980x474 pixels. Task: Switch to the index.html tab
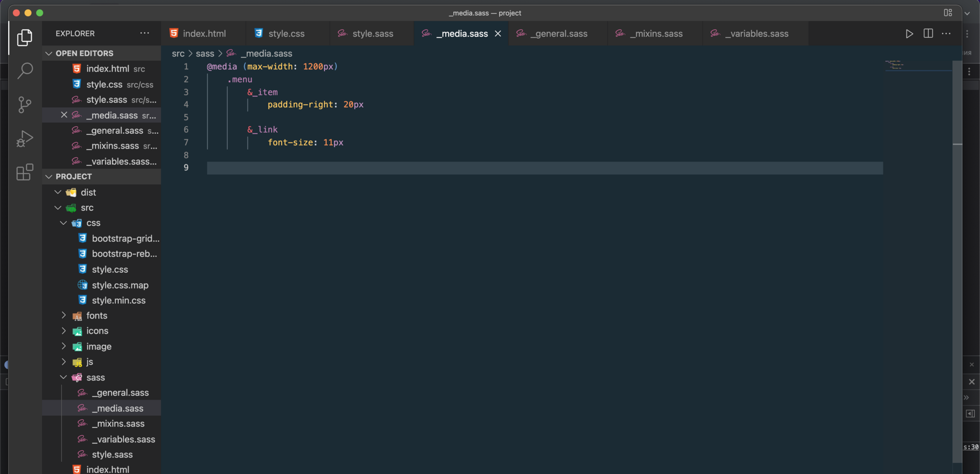click(x=203, y=34)
